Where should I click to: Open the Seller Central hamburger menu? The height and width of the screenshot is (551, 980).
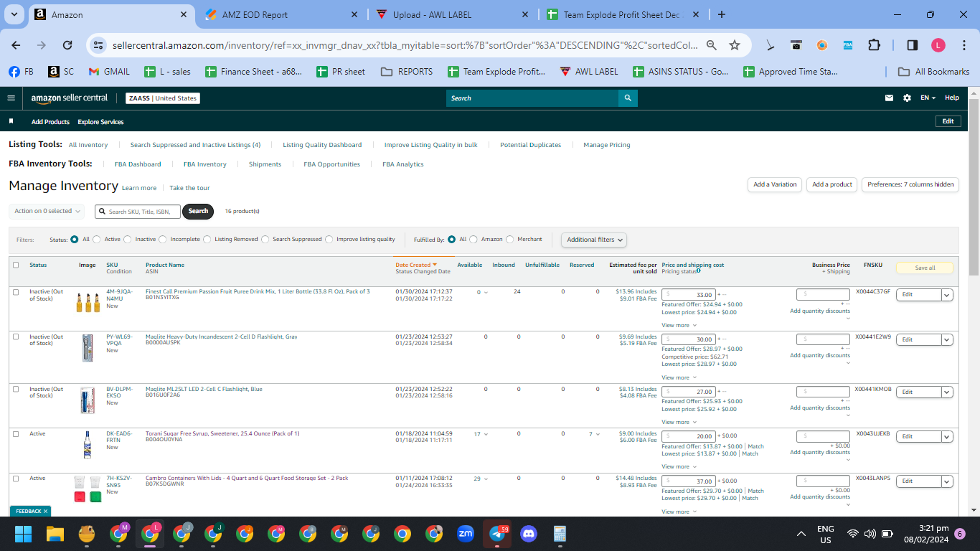11,98
